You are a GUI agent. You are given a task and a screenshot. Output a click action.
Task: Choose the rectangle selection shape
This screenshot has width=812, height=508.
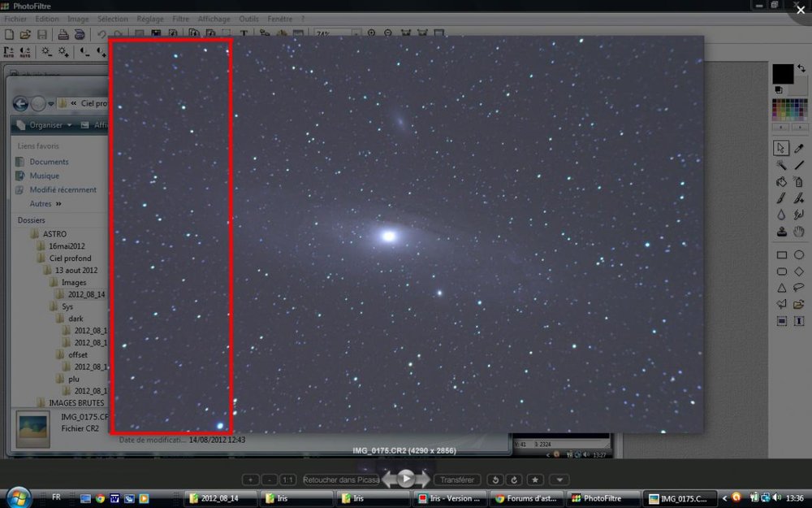click(781, 255)
